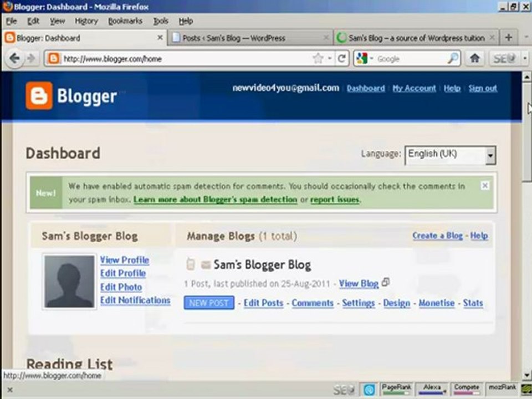Click the NEW POST button
The height and width of the screenshot is (399, 532).
pos(209,303)
